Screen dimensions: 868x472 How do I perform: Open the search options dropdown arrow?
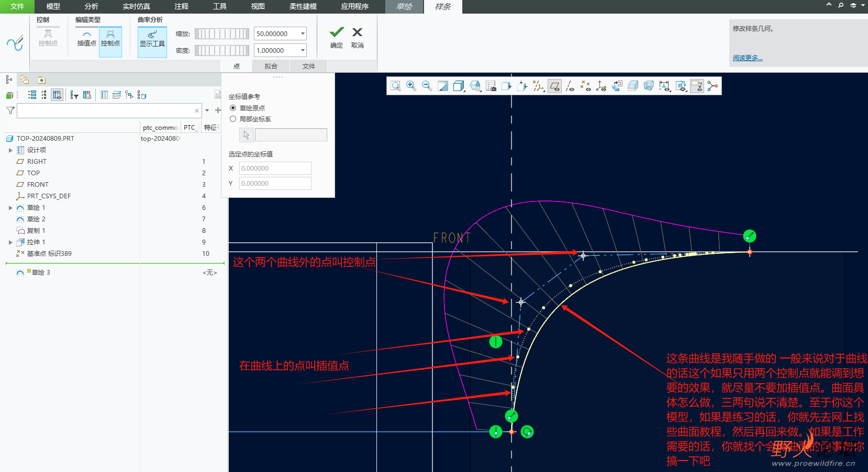click(207, 110)
